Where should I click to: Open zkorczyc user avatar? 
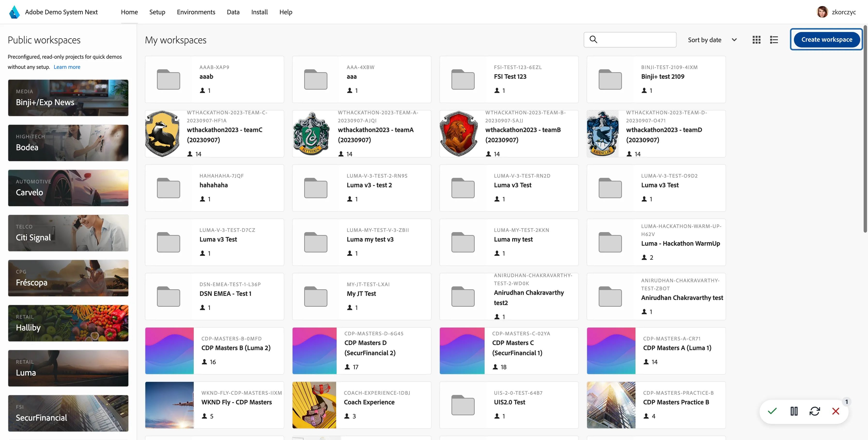tap(822, 12)
